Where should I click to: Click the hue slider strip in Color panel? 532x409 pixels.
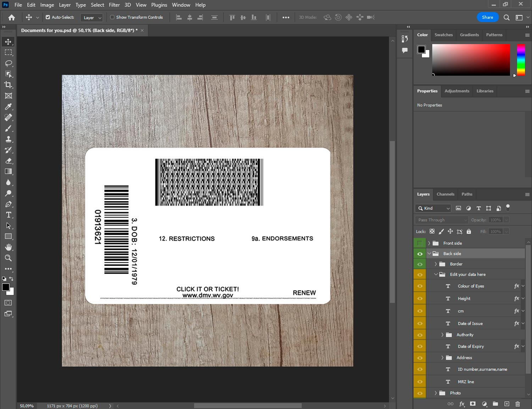click(x=520, y=60)
